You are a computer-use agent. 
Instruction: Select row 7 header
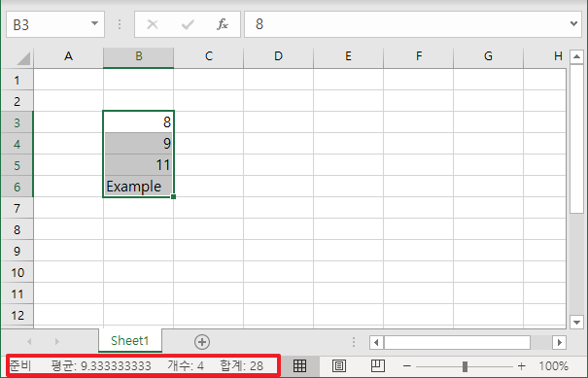(17, 208)
